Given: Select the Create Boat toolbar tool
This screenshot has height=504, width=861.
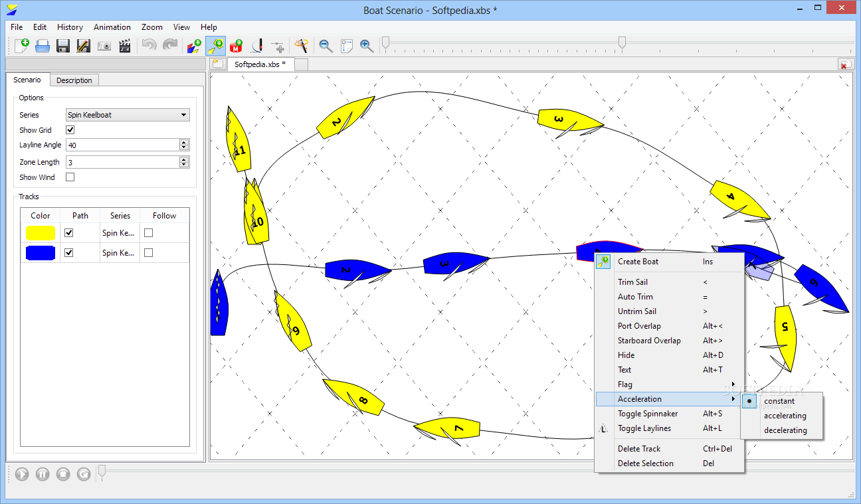Looking at the screenshot, I should tap(215, 46).
